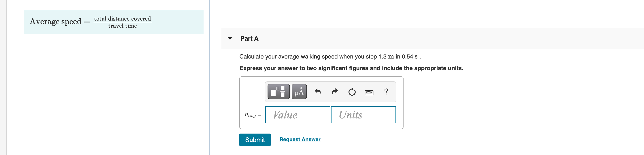Toggle the Part A disclosure triangle
The width and height of the screenshot is (644, 155).
(230, 38)
